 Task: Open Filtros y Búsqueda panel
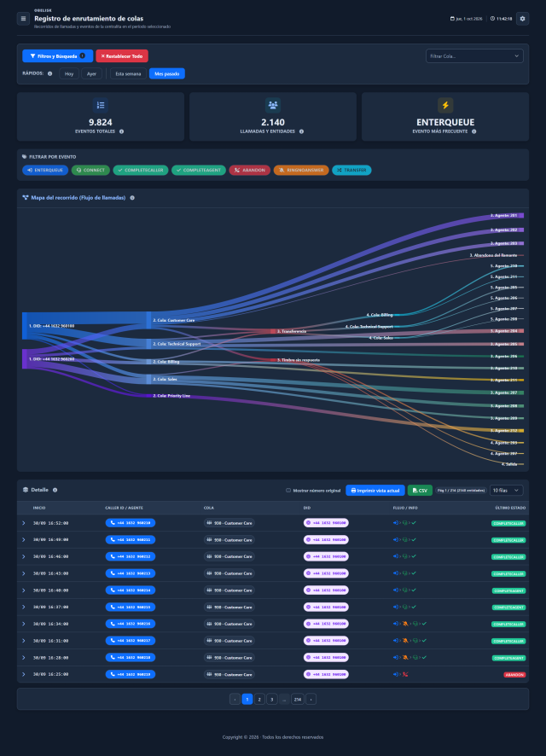point(57,56)
